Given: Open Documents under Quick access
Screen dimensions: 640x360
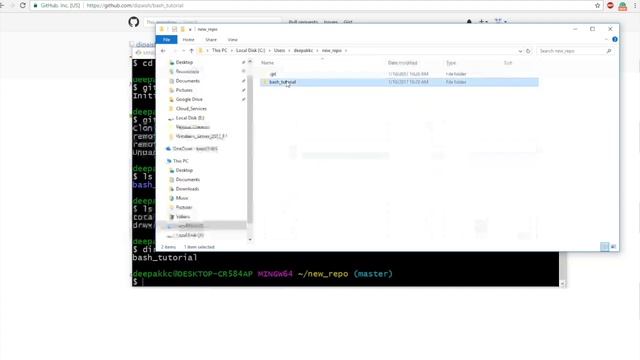Looking at the screenshot, I should pos(188,81).
